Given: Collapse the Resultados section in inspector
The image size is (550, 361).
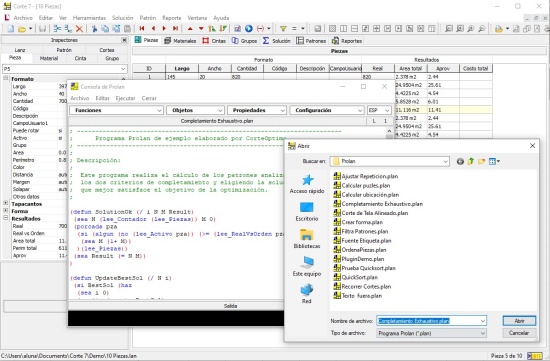Looking at the screenshot, I should click(6, 218).
